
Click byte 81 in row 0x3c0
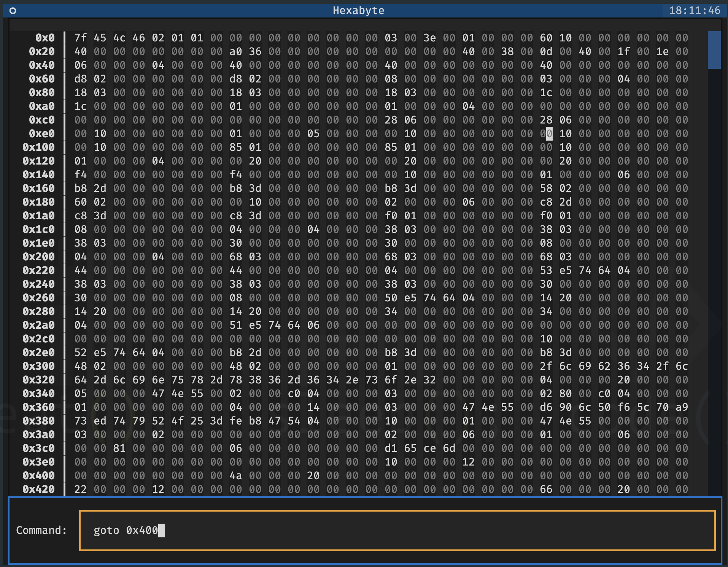point(119,448)
